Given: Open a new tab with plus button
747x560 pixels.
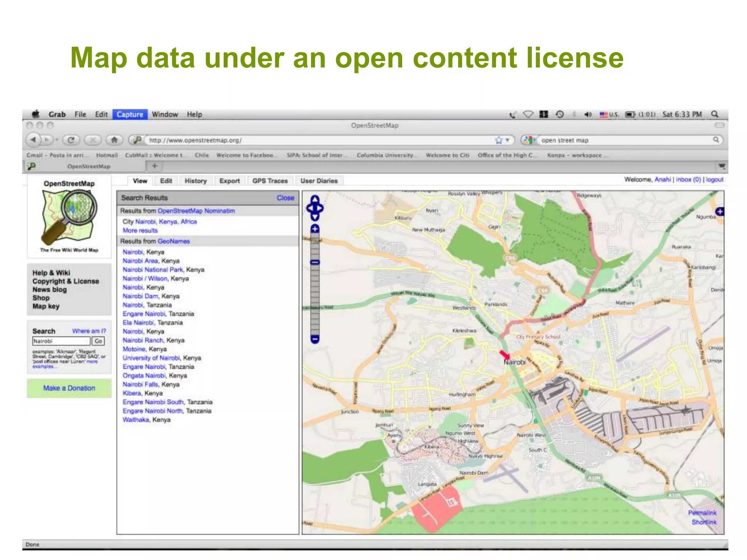Looking at the screenshot, I should (x=155, y=166).
